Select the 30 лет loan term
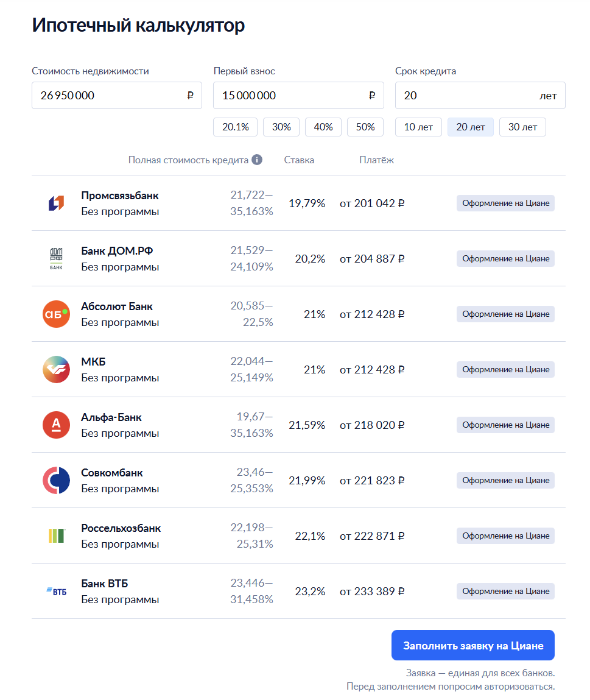 point(522,127)
